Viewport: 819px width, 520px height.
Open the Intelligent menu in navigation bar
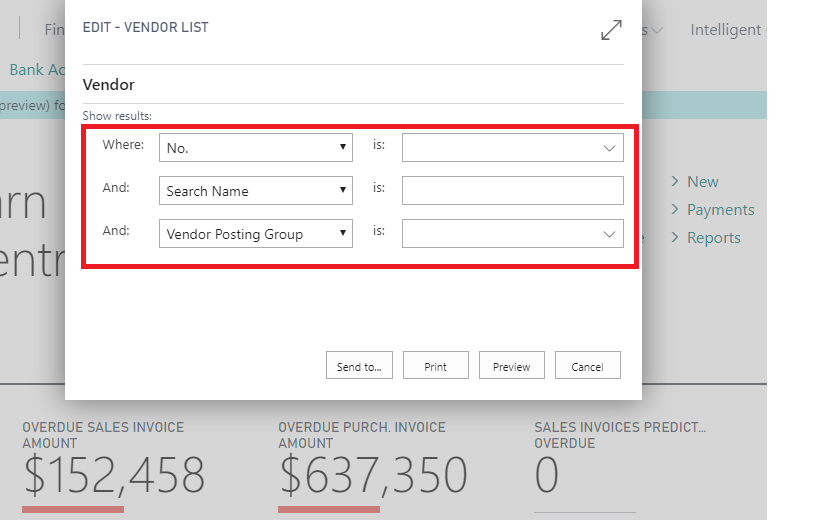tap(725, 30)
